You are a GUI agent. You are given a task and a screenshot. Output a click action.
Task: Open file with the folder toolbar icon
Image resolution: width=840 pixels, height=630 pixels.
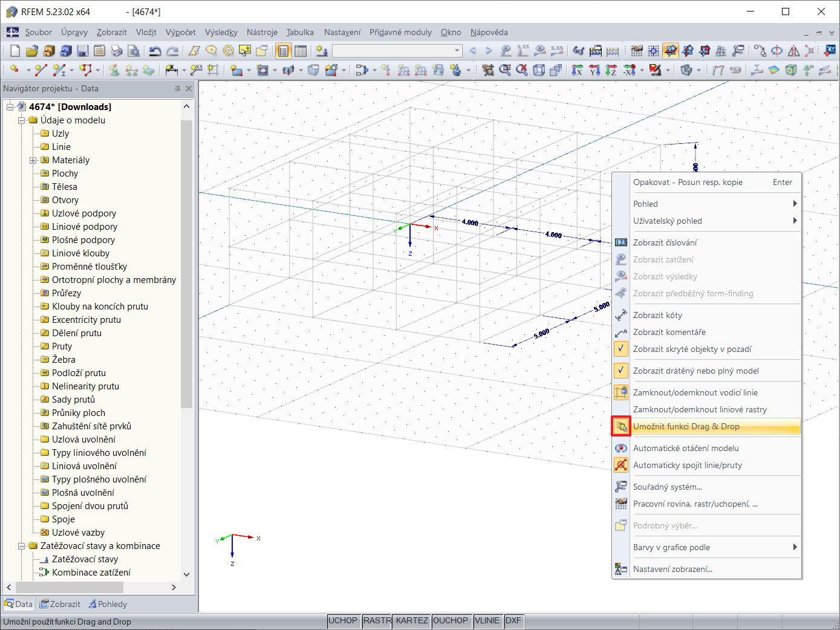point(32,51)
